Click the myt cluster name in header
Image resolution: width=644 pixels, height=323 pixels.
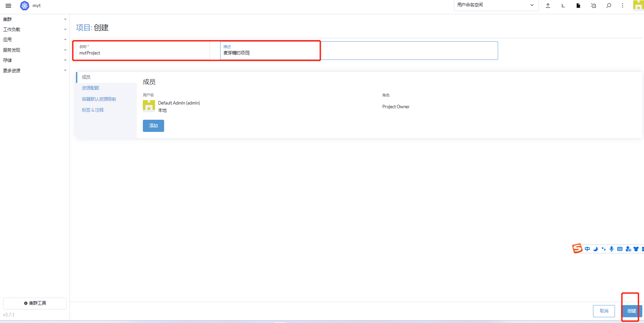click(x=36, y=6)
